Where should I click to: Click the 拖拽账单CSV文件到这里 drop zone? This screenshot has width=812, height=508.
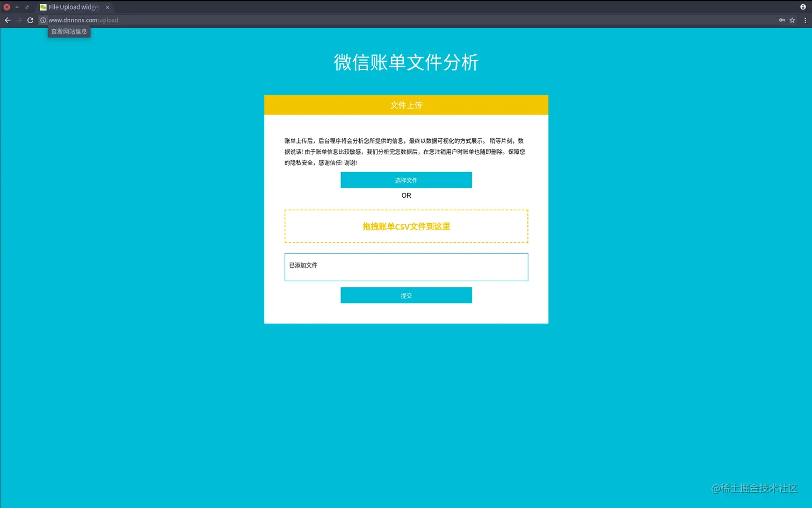[x=406, y=226]
